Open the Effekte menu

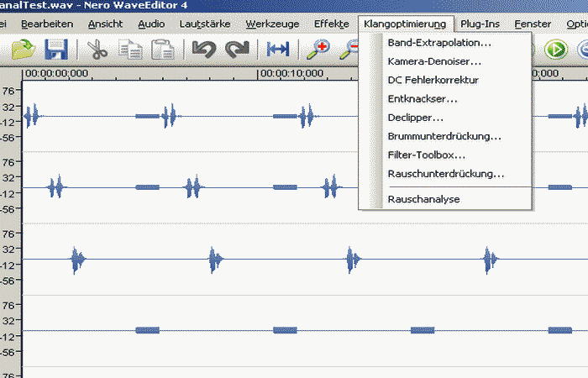click(x=331, y=24)
